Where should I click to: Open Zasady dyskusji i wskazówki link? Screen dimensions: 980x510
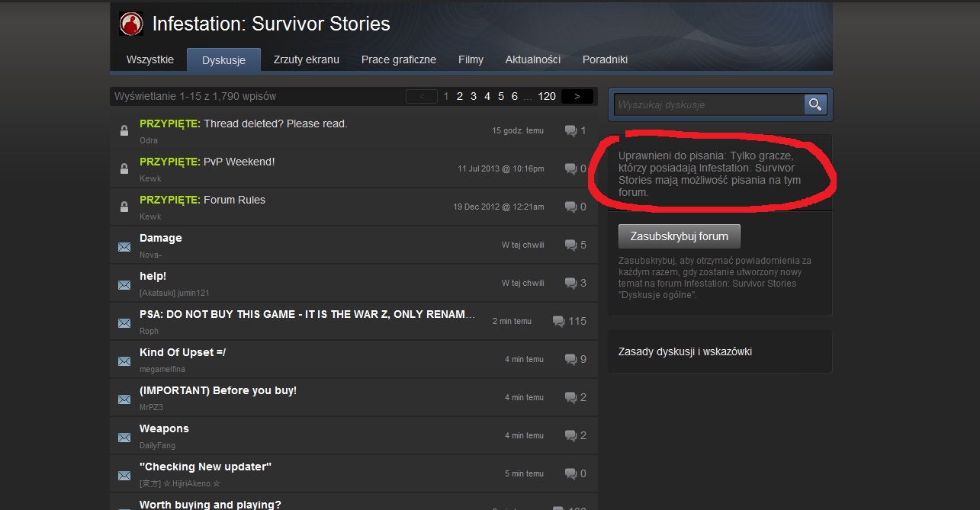[x=685, y=351]
